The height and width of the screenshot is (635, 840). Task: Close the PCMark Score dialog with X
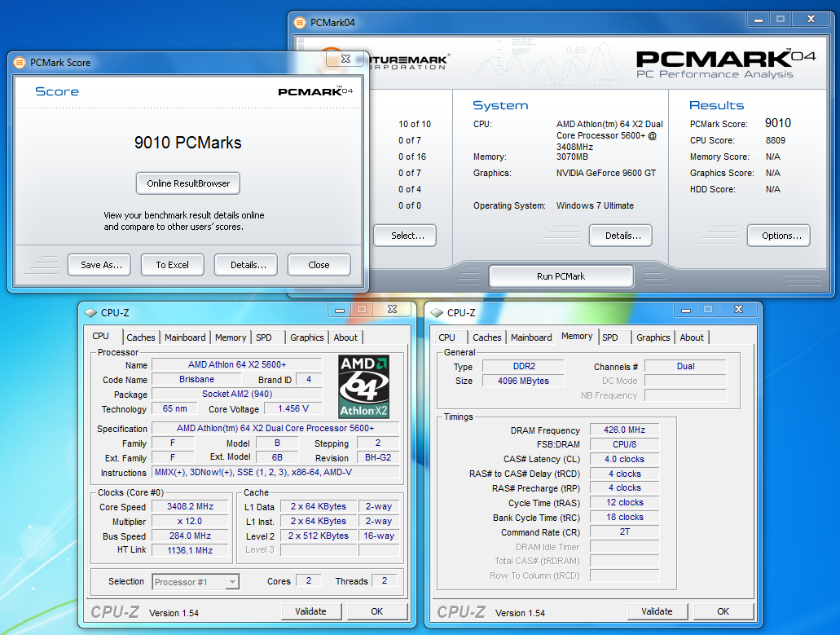click(346, 59)
